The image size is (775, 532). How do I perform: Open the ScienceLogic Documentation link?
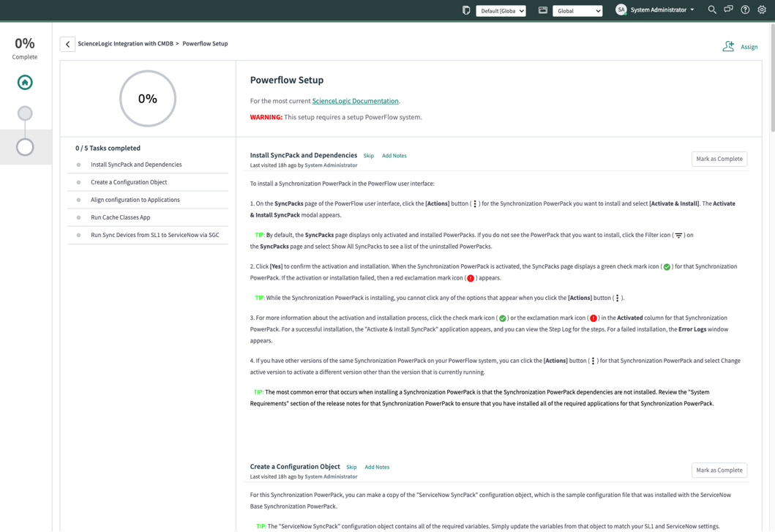tap(356, 101)
